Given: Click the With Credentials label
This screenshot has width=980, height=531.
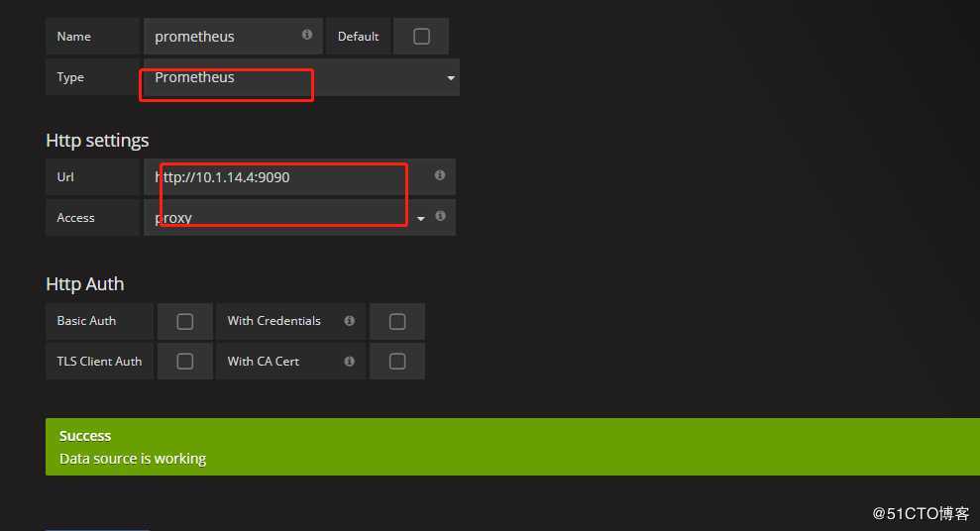Looking at the screenshot, I should [x=273, y=320].
